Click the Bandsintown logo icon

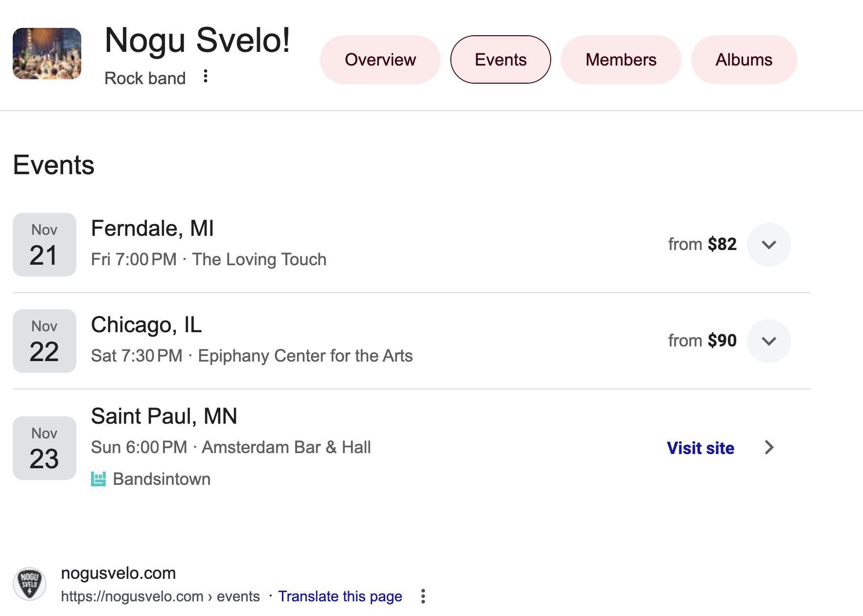point(98,479)
